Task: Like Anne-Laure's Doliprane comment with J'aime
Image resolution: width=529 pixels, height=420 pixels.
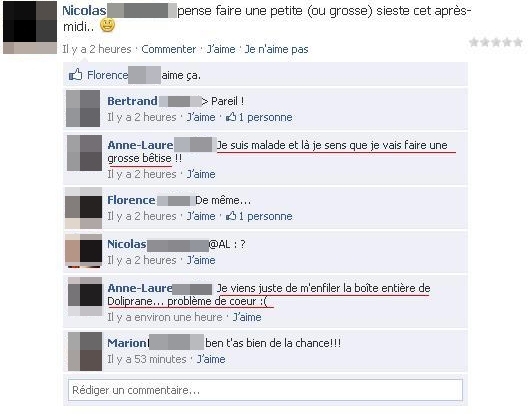Action: (x=247, y=317)
